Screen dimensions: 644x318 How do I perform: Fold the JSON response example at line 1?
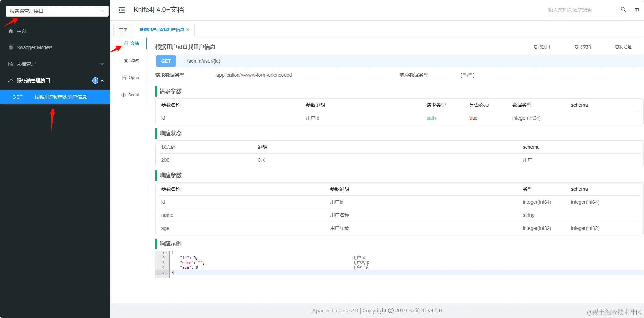coord(167,253)
